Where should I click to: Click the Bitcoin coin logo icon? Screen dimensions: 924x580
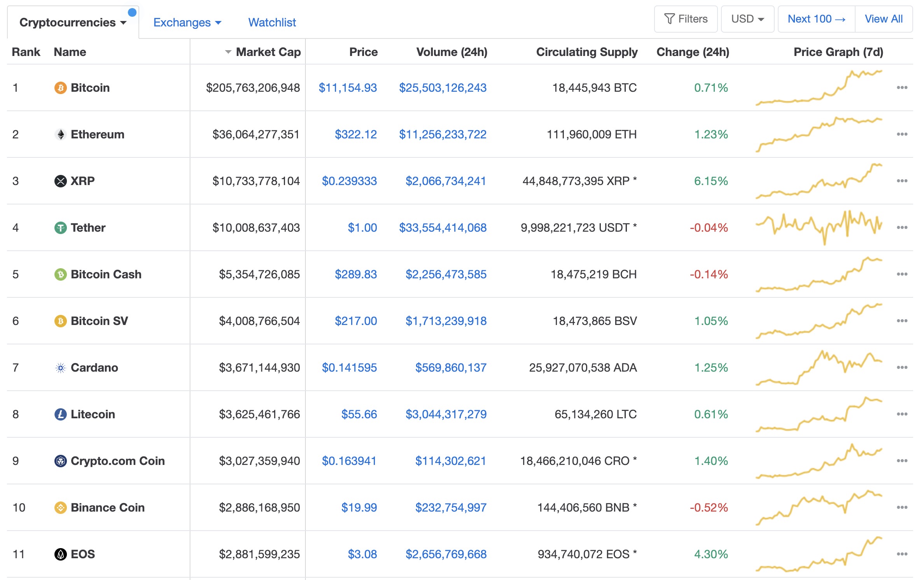60,88
